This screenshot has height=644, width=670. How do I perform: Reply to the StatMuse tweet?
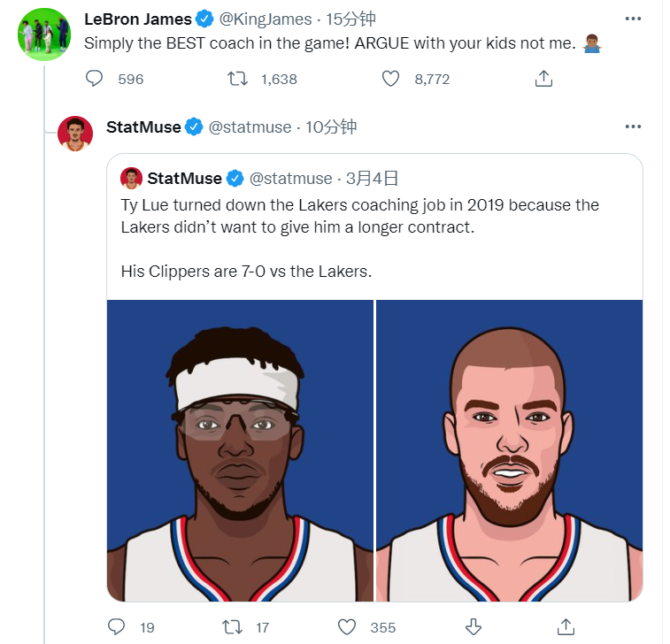point(116,627)
